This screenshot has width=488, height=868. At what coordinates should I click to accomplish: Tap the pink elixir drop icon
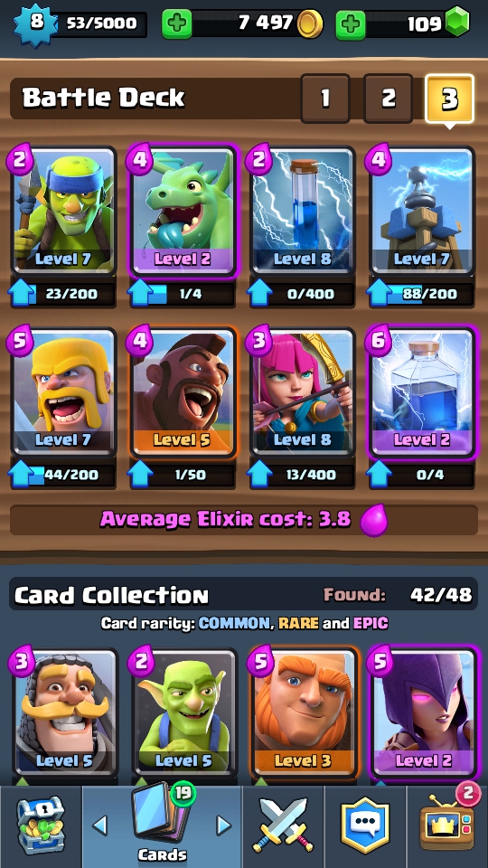[373, 521]
